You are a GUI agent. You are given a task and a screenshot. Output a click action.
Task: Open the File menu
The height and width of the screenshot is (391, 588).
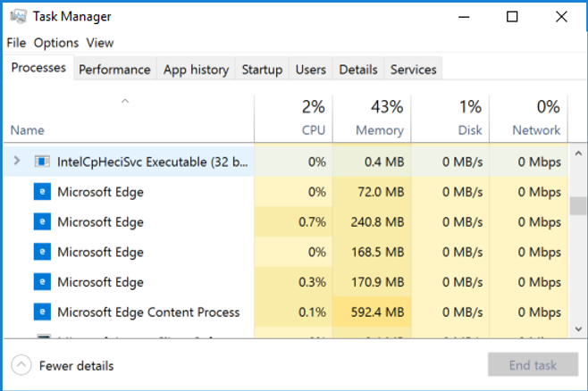click(x=16, y=43)
